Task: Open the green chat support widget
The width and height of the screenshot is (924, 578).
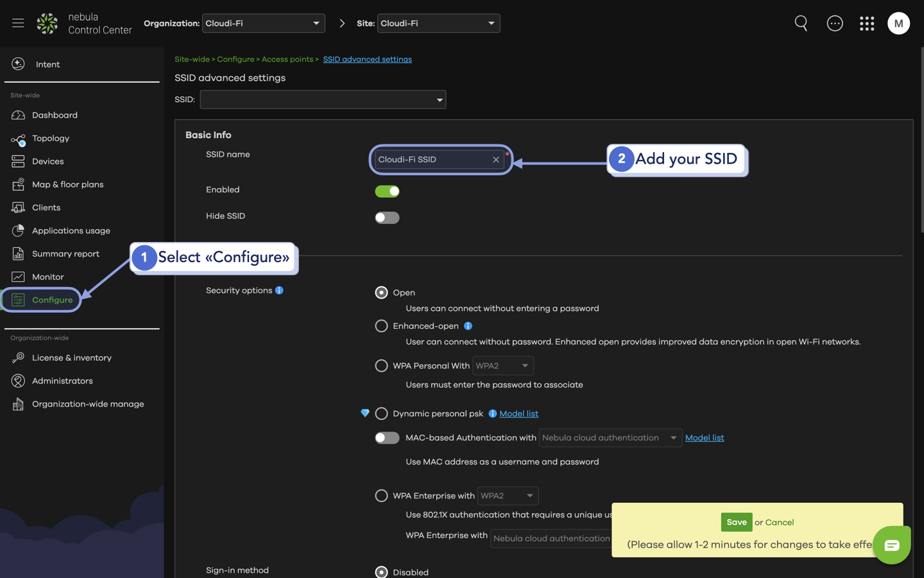Action: 891,545
